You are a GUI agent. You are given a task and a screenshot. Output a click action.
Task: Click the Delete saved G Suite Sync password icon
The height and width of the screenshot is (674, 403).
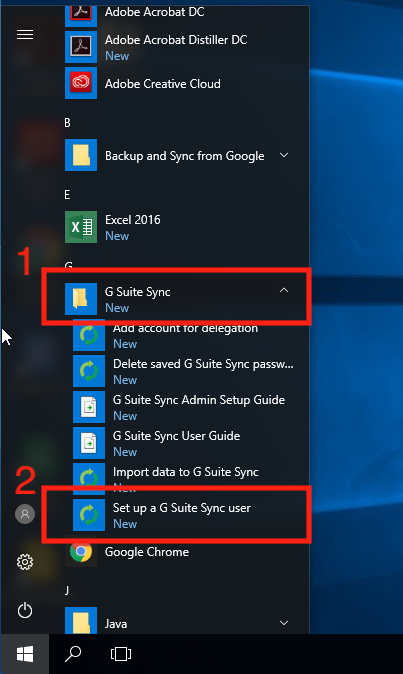point(89,371)
